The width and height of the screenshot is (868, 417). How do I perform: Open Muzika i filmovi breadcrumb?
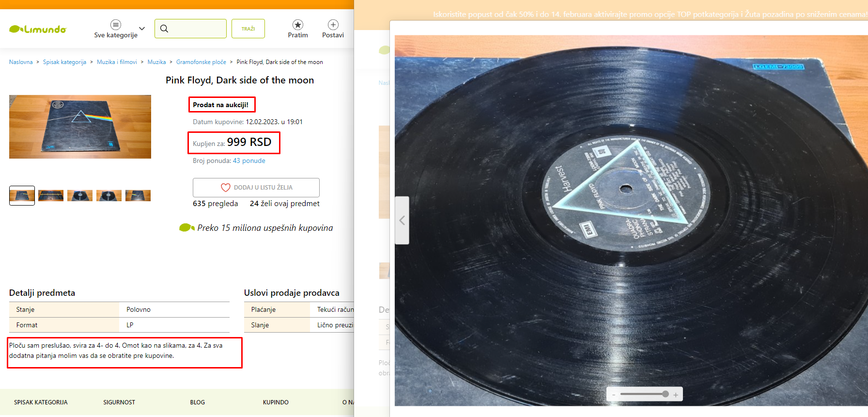point(117,62)
